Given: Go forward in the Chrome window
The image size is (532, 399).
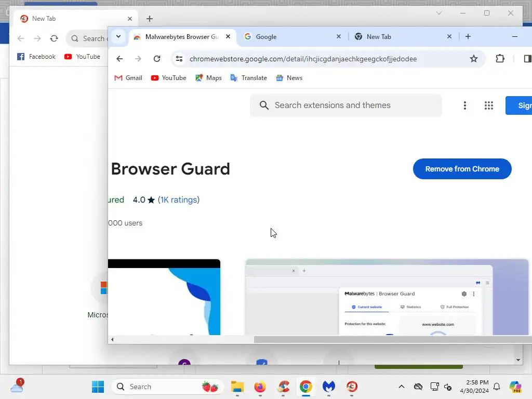Looking at the screenshot, I should pos(138,59).
